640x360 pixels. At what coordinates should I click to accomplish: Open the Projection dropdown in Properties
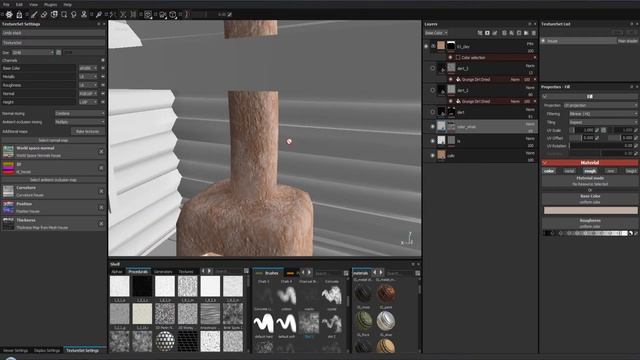coord(600,105)
